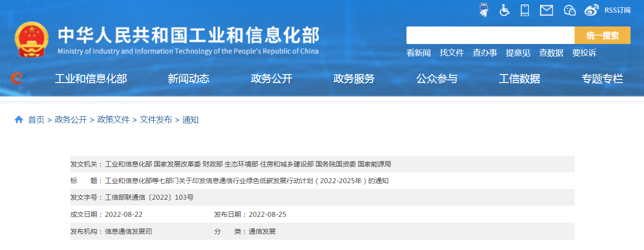Click the national emblem logo
Screen dimensions: 644x250
31,39
